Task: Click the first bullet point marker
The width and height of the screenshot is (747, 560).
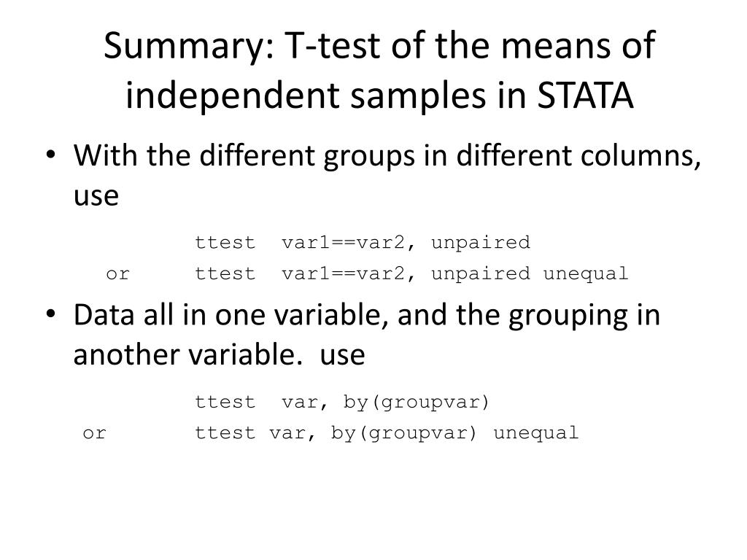Action: [x=50, y=156]
